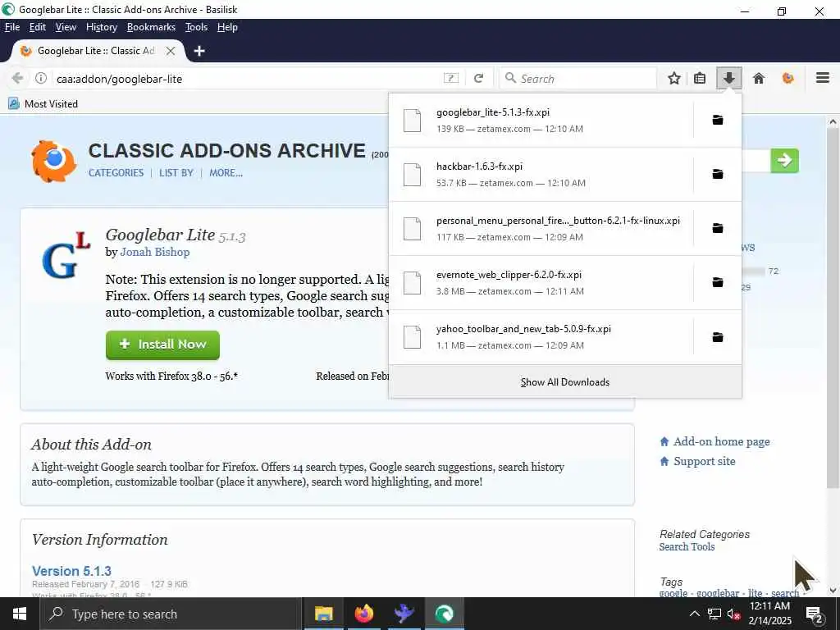Image resolution: width=840 pixels, height=630 pixels.
Task: Click the muted volume tray icon
Action: [x=733, y=614]
